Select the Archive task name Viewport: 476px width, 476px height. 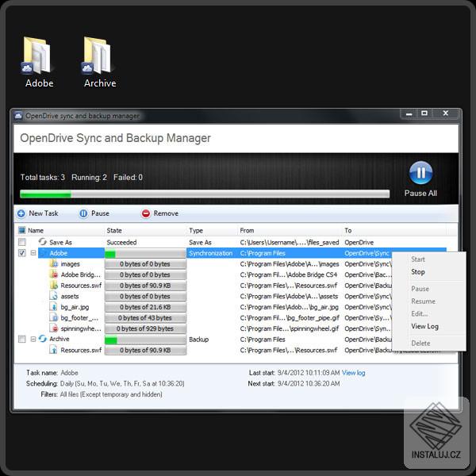pos(59,339)
